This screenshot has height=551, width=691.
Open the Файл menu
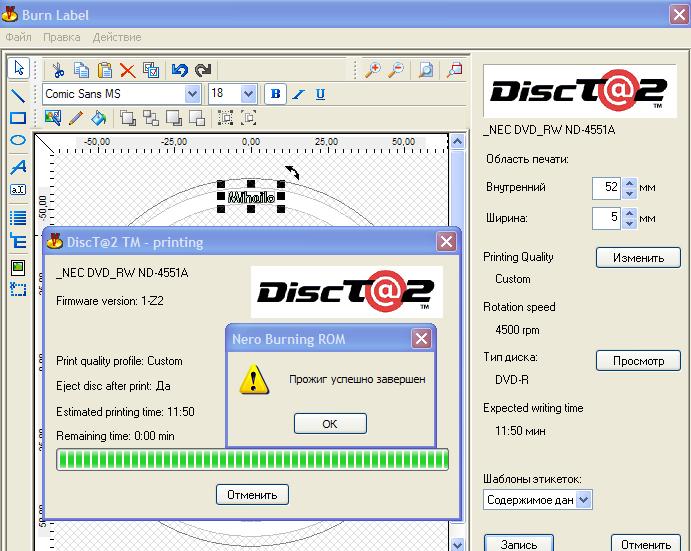point(19,37)
